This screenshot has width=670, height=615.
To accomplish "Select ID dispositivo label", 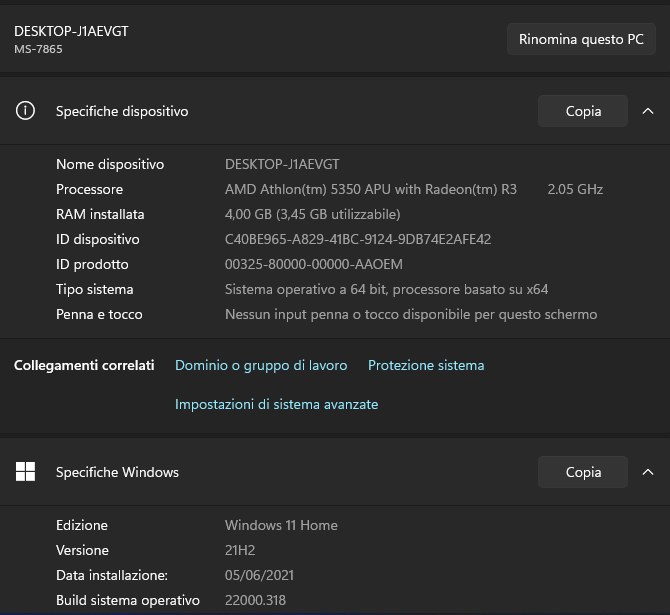I will (x=97, y=239).
